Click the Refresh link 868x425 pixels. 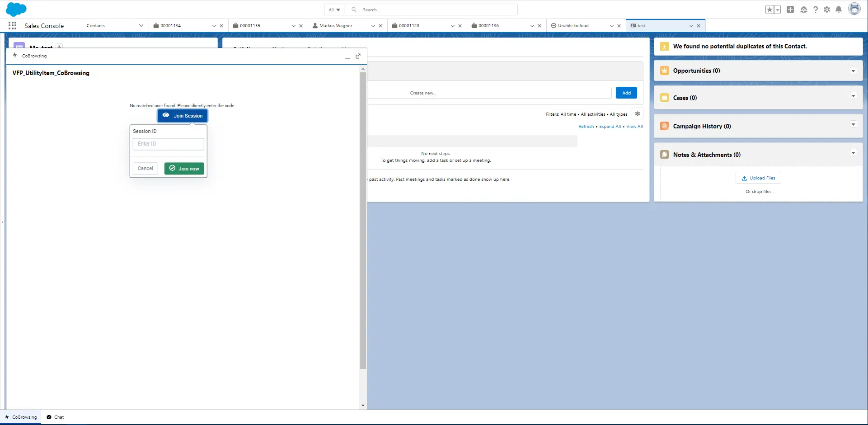tap(586, 127)
